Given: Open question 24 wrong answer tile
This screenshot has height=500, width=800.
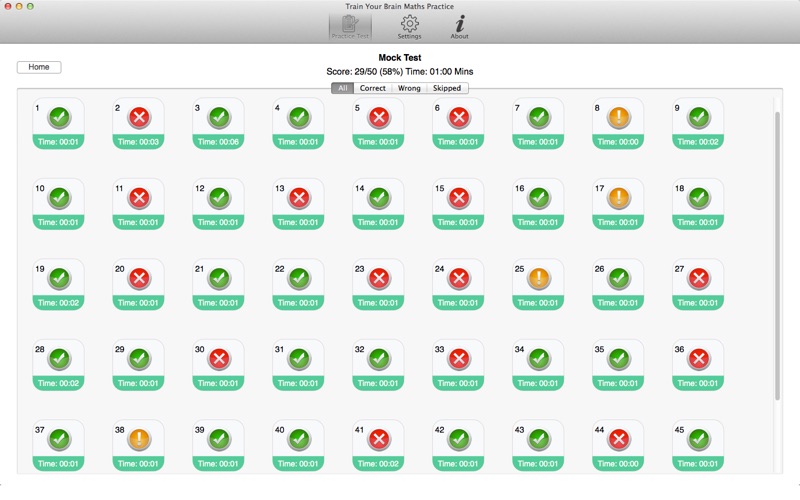Looking at the screenshot, I should [x=458, y=285].
